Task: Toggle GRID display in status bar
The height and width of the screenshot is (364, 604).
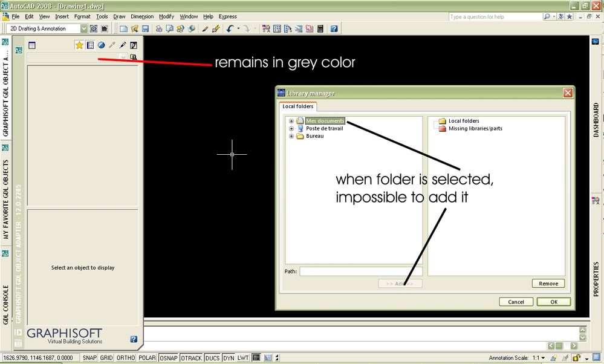Action: click(106, 358)
